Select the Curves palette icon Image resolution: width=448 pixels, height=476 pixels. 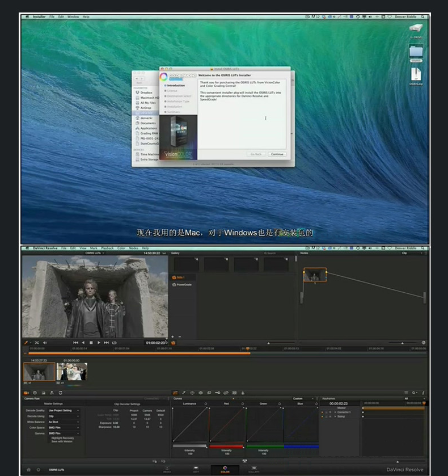tap(176, 393)
